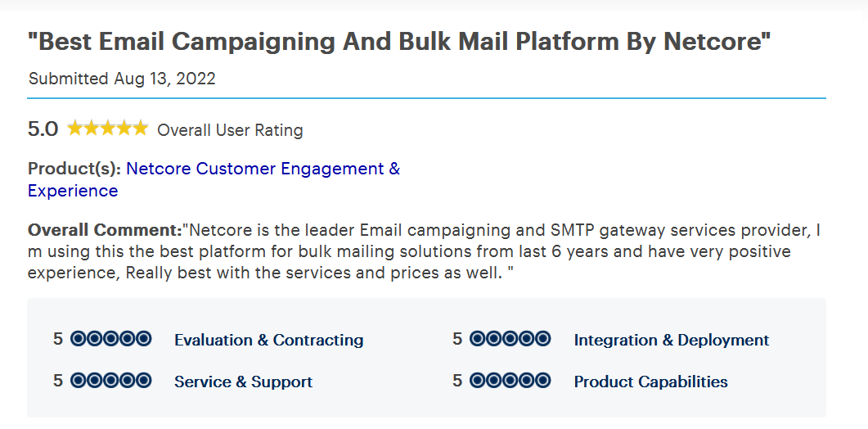The width and height of the screenshot is (868, 429).
Task: Click the Integration & Deployment rating circles
Action: [x=510, y=339]
